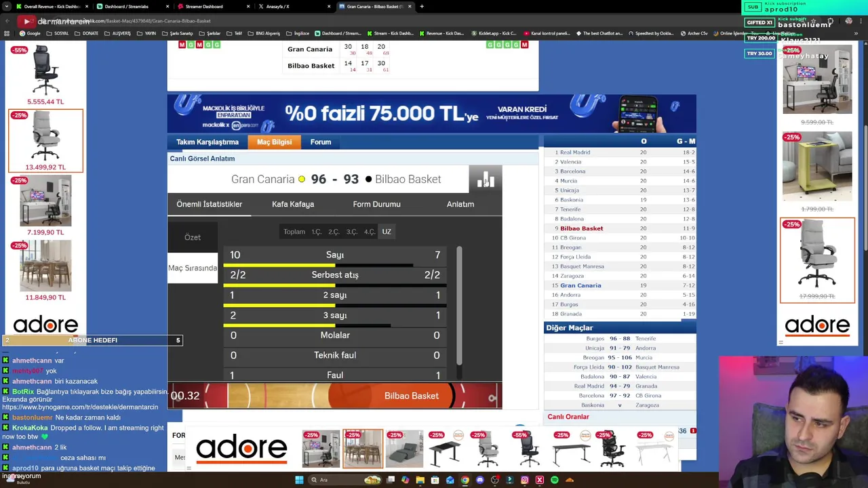Click stats panel vertical scrollbar
The height and width of the screenshot is (488, 868).
(459, 305)
